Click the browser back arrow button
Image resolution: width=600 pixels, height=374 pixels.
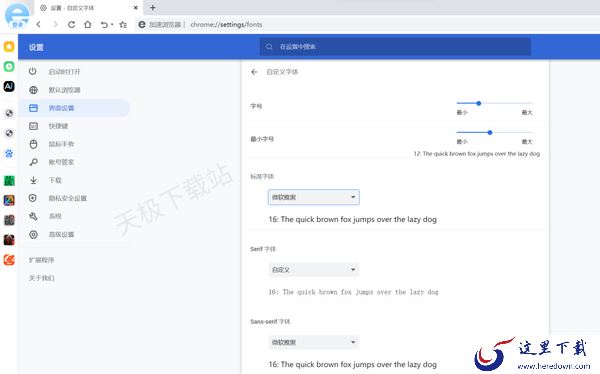pos(39,24)
